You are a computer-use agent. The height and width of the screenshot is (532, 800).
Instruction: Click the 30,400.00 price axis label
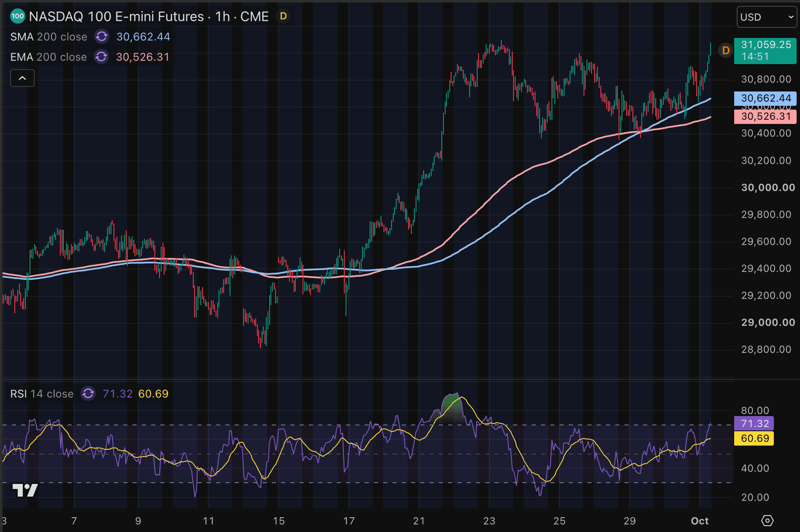click(x=766, y=133)
